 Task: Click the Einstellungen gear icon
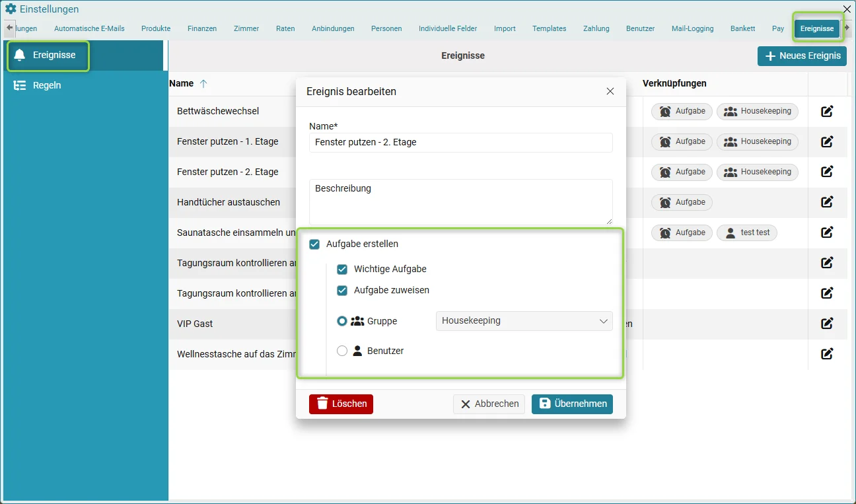pos(11,9)
